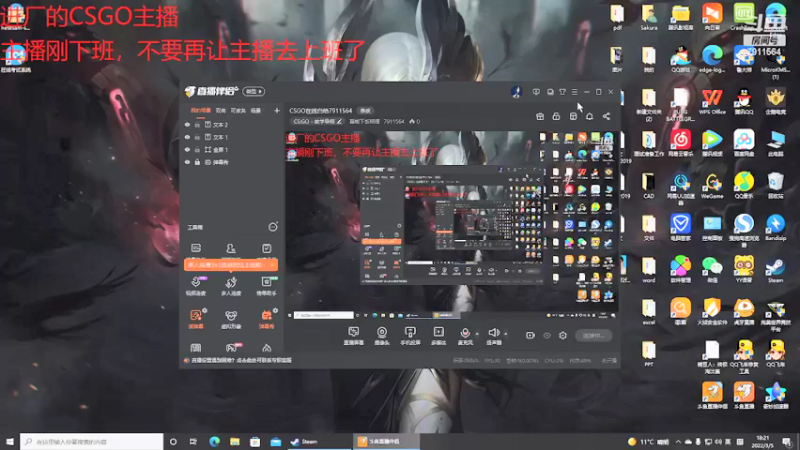Switch to Steam on the taskbar
This screenshot has width=800, height=450.
(318, 441)
